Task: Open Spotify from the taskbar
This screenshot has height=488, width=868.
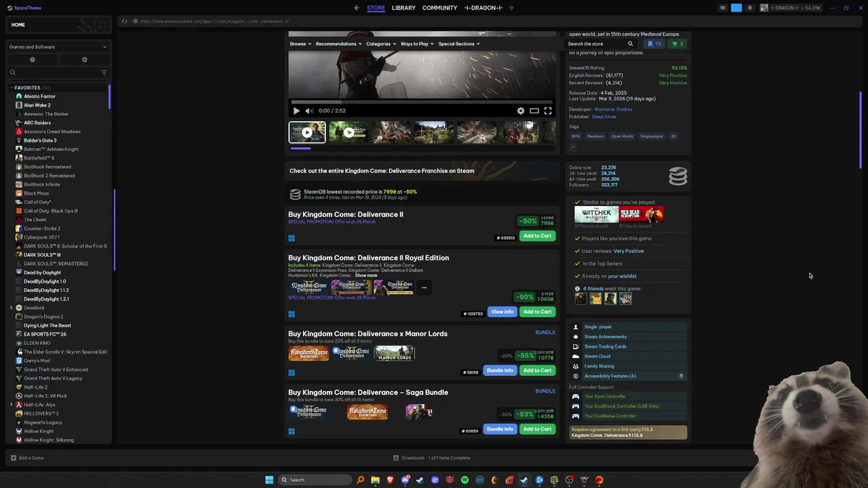Action: [465, 480]
